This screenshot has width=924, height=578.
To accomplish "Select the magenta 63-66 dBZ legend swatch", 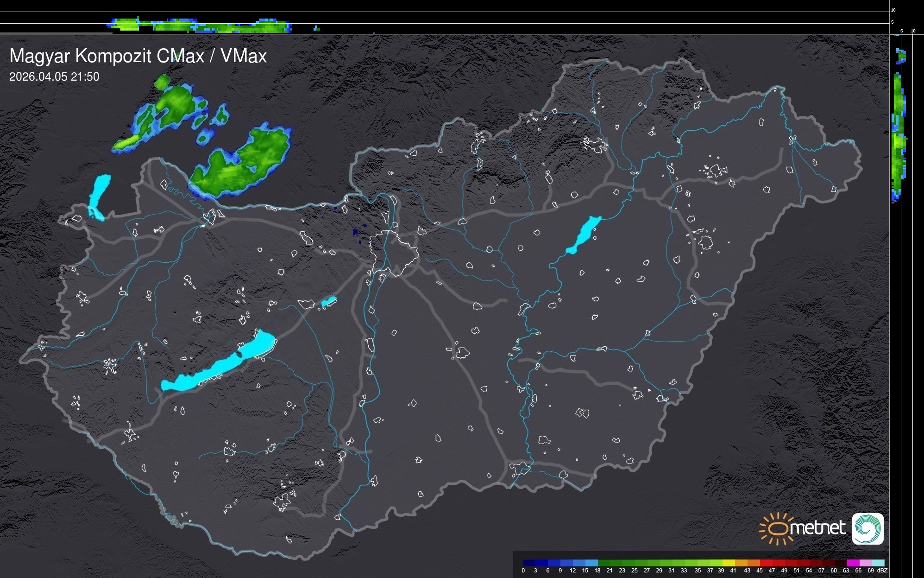I will [x=852, y=563].
